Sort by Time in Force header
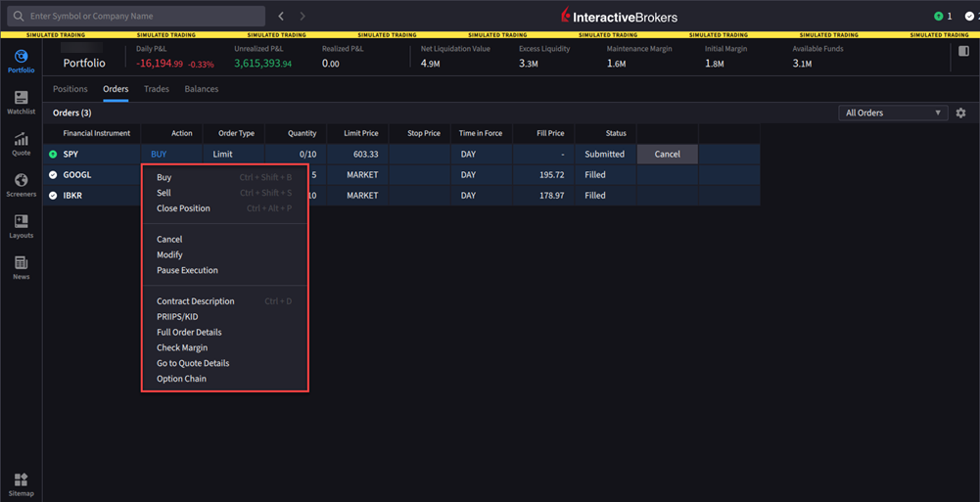The image size is (980, 502). coord(482,133)
